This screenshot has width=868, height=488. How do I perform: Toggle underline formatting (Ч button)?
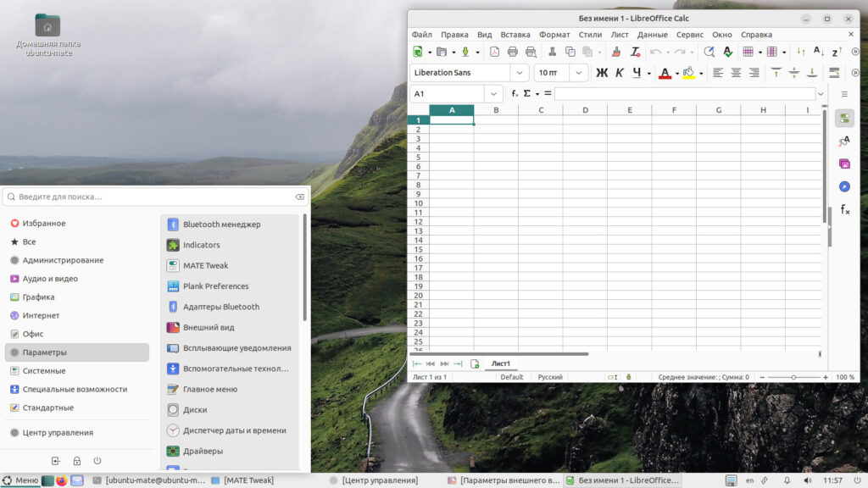pyautogui.click(x=637, y=73)
